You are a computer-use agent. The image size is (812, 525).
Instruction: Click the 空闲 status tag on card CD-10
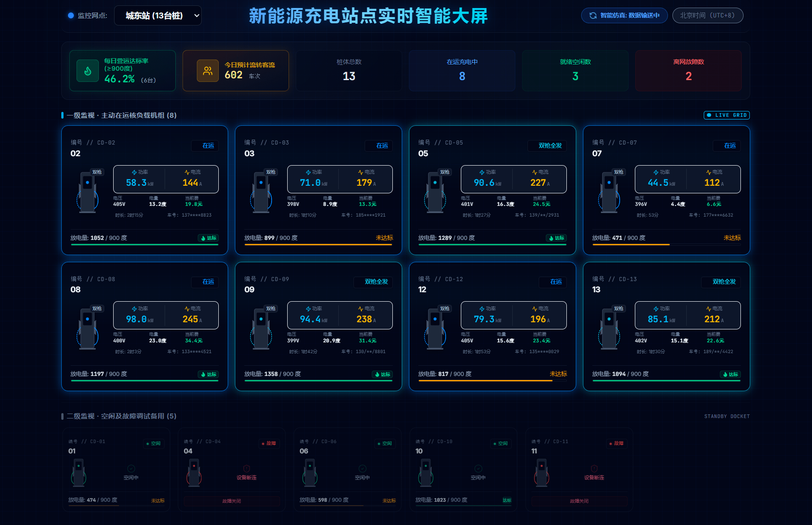coord(501,444)
